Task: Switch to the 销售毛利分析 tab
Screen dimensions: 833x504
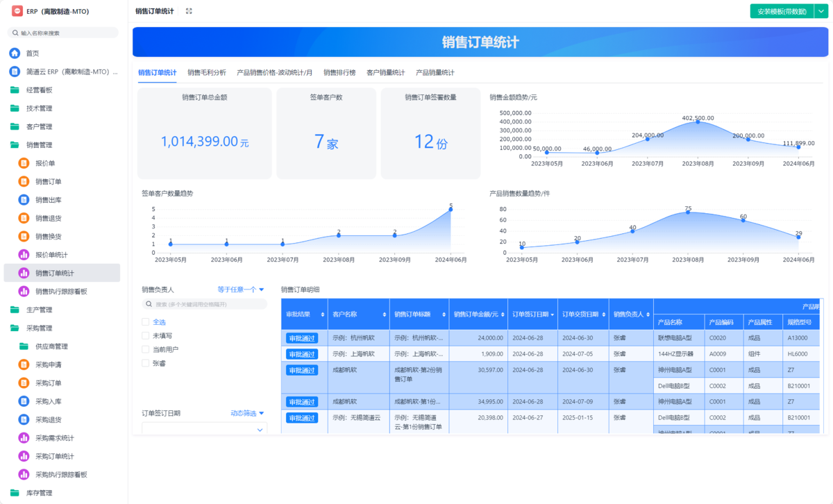Action: pos(208,72)
